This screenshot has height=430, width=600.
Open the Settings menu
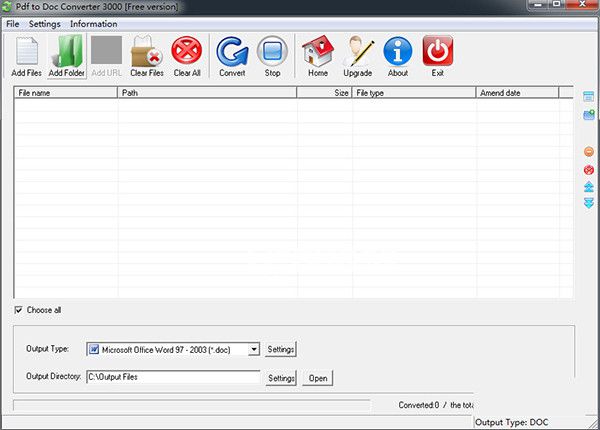tap(44, 24)
